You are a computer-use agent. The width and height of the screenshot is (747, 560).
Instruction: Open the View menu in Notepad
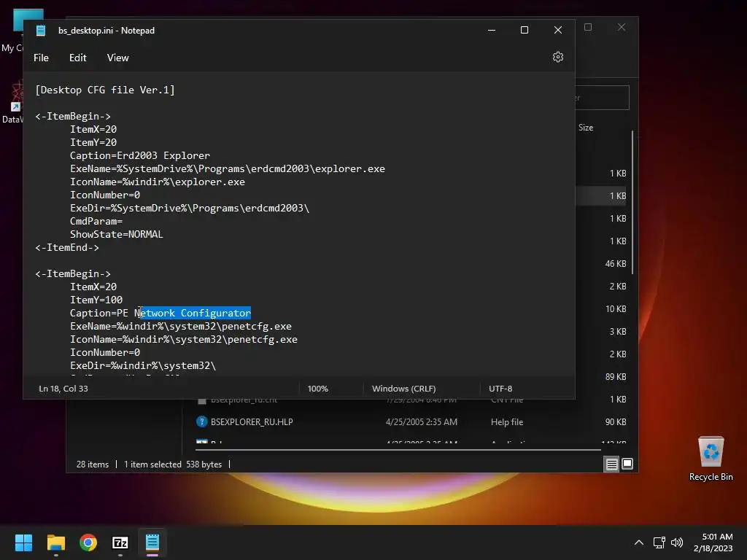117,58
